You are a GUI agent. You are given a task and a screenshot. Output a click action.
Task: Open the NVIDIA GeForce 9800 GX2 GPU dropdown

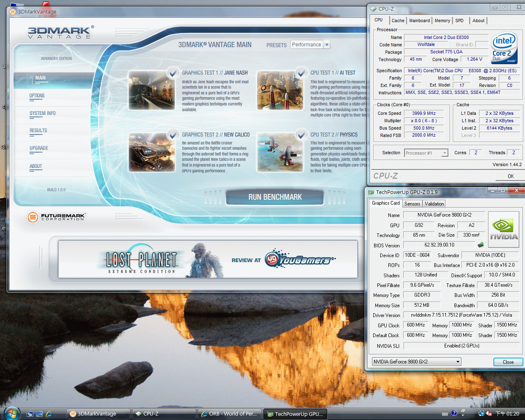pos(416,362)
